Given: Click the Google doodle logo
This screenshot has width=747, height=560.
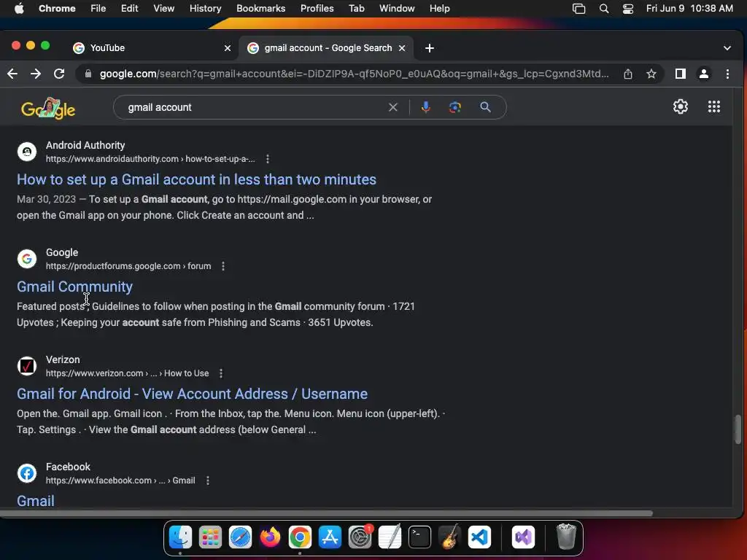Looking at the screenshot, I should tap(48, 108).
